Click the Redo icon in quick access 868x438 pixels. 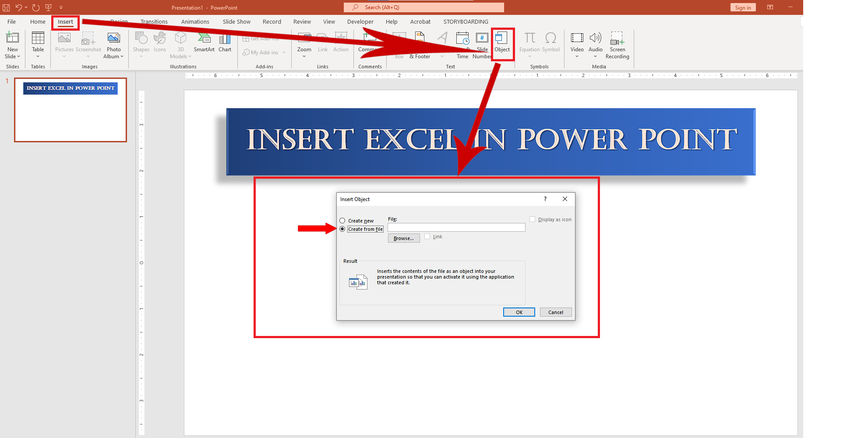36,7
